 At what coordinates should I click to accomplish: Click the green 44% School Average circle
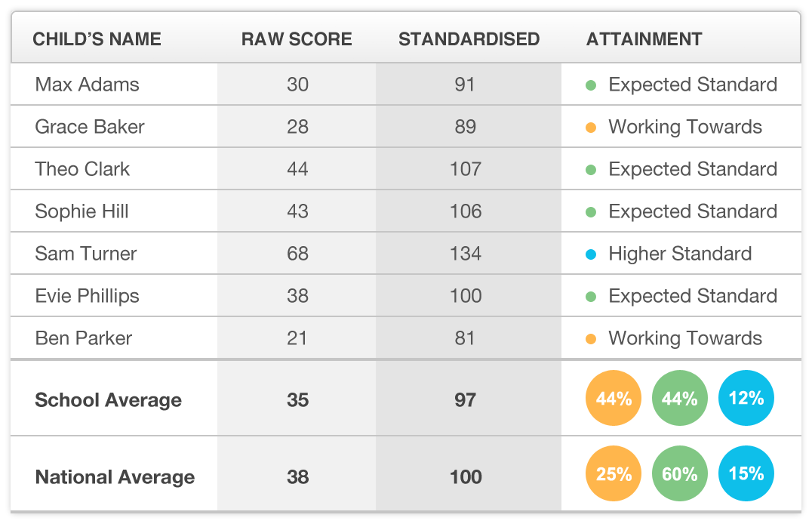679,399
